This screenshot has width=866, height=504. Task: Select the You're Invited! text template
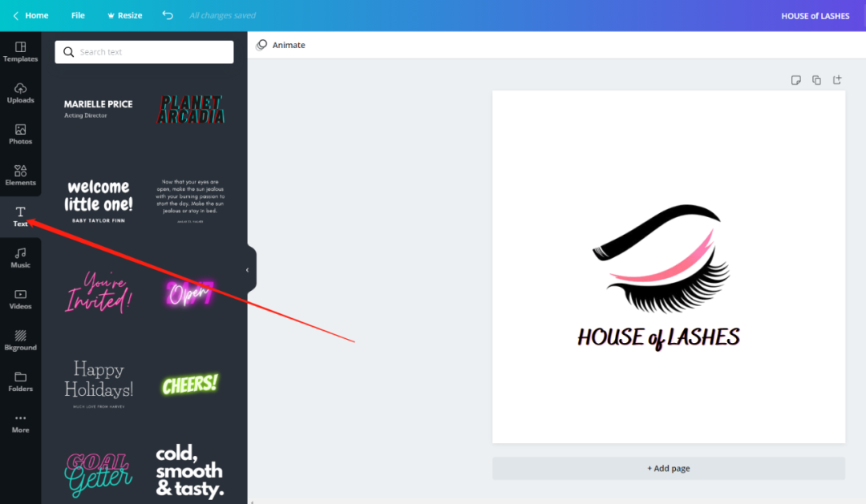[x=99, y=292]
